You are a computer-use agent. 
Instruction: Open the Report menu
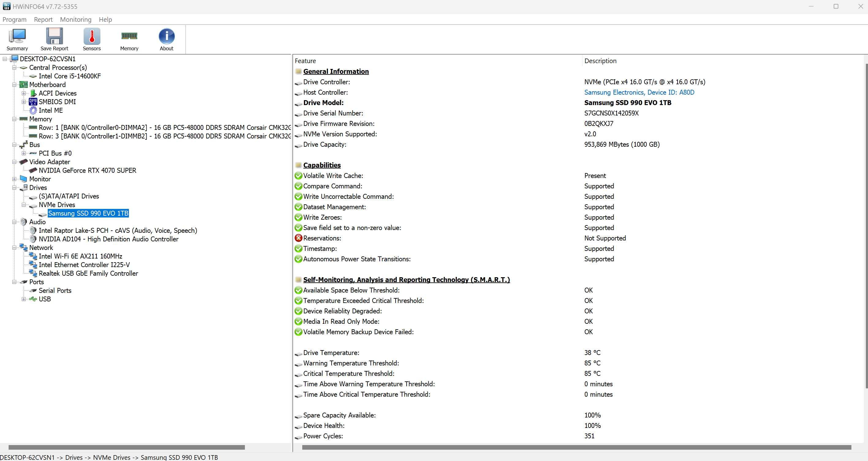[43, 20]
